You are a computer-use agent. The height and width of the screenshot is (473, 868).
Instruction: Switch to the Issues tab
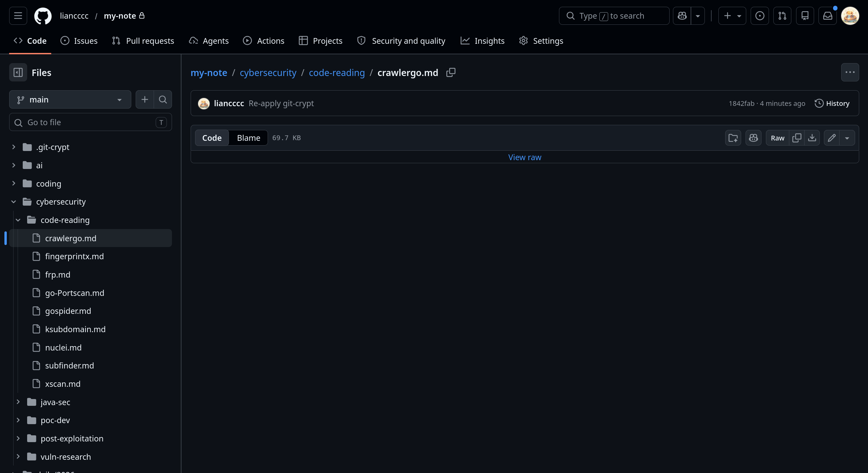[x=79, y=41]
